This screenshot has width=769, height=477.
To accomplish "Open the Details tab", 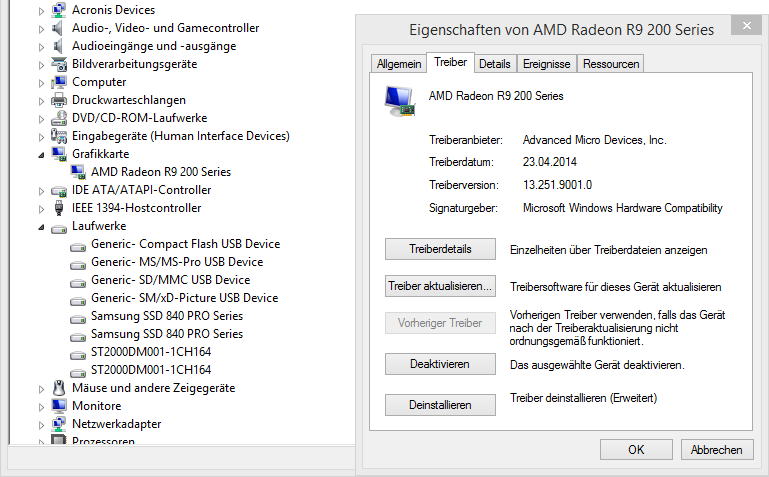I will 494,64.
